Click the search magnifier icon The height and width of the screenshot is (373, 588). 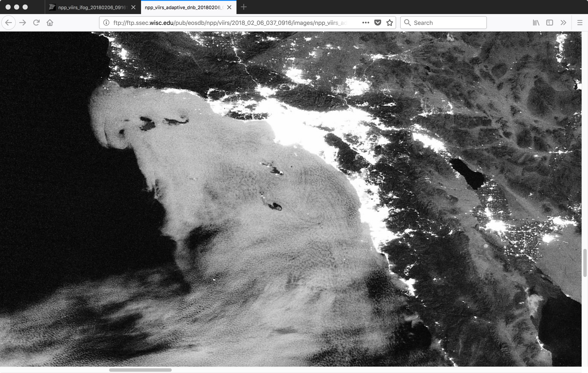(407, 23)
